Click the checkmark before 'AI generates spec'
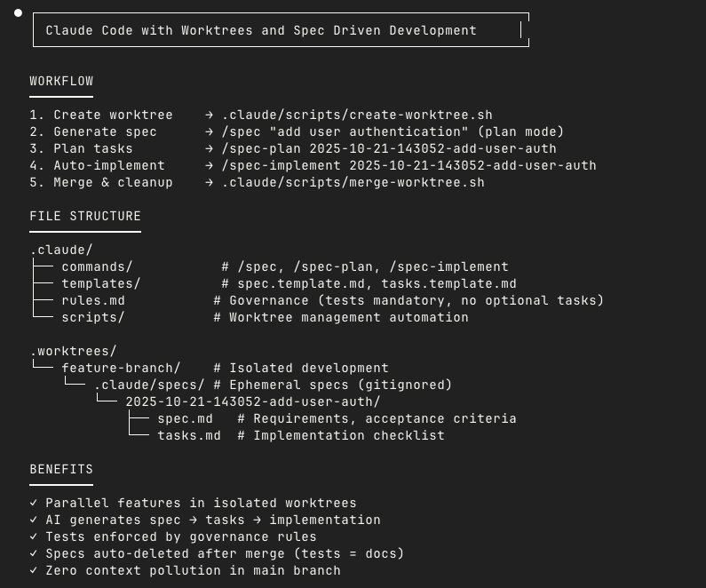This screenshot has width=706, height=588. point(34,519)
